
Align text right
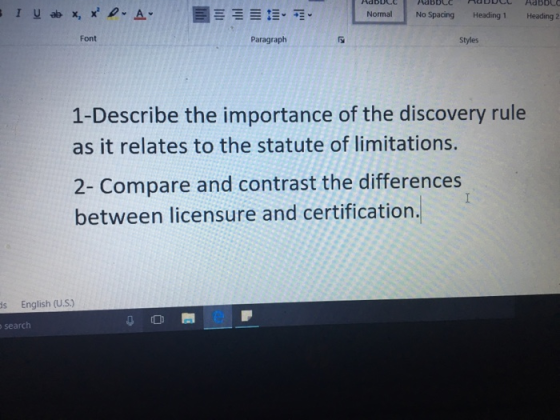237,15
